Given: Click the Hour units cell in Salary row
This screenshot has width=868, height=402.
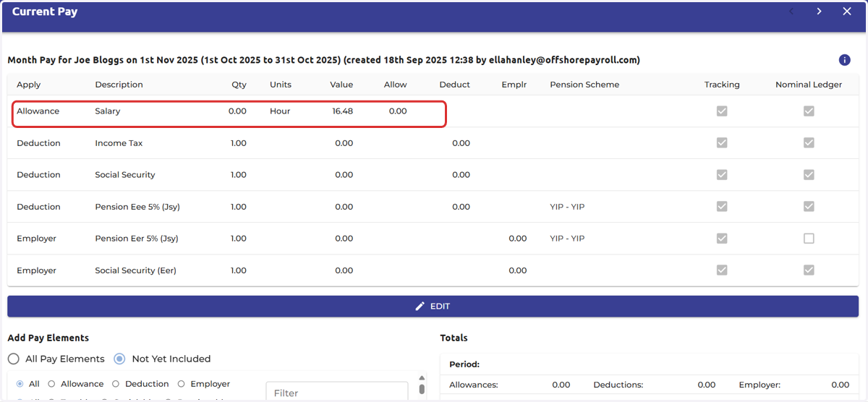Looking at the screenshot, I should pyautogui.click(x=280, y=111).
